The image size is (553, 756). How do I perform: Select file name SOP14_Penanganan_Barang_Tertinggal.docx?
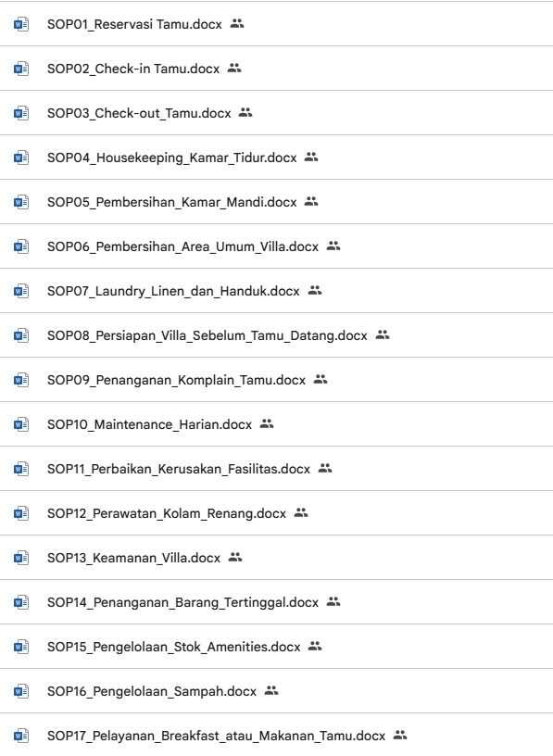click(x=183, y=602)
